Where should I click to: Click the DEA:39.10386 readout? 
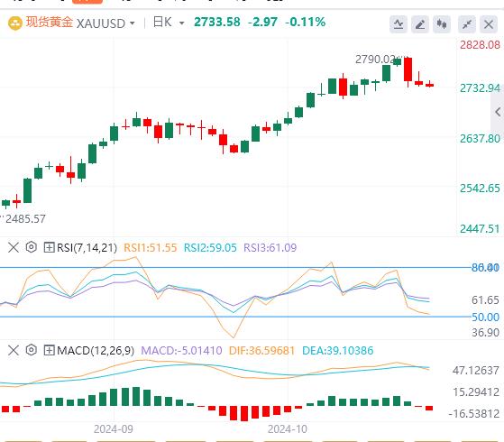pyautogui.click(x=338, y=350)
